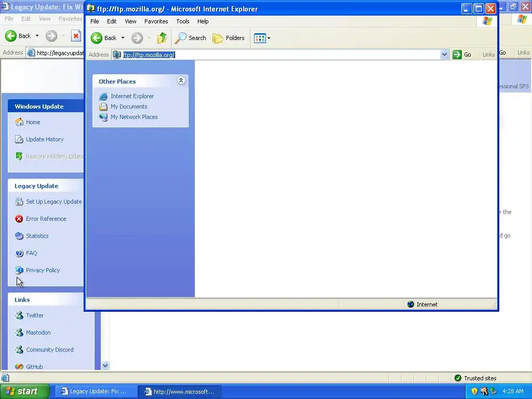This screenshot has height=399, width=532.
Task: Open the File menu in the Legacy Update window
Action: click(x=9, y=19)
